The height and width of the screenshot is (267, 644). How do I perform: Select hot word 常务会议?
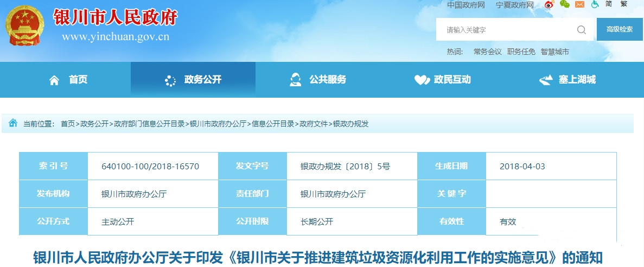click(x=488, y=52)
